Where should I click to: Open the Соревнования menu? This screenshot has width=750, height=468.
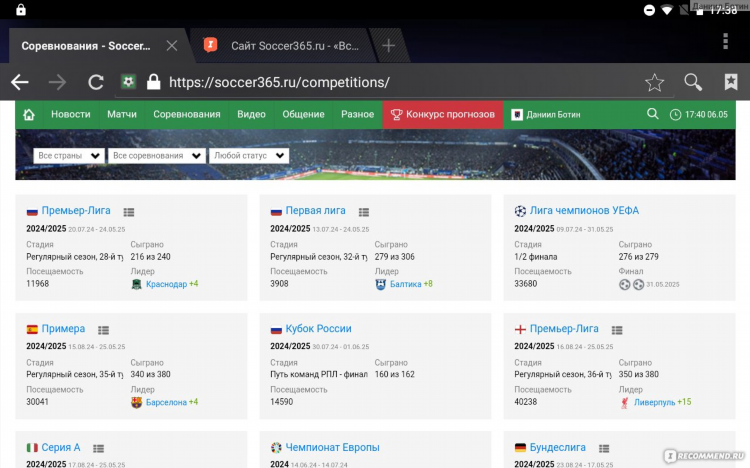point(187,114)
